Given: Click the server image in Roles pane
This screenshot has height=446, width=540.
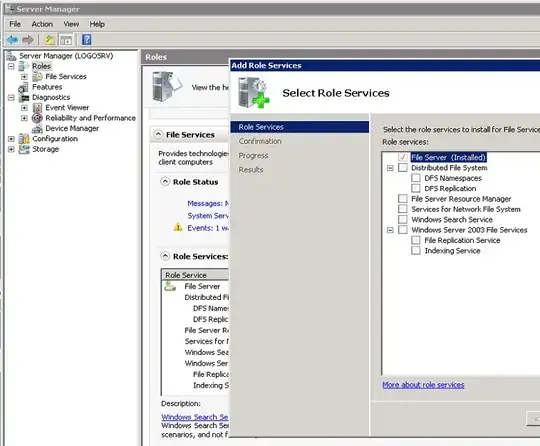Looking at the screenshot, I should click(x=167, y=86).
